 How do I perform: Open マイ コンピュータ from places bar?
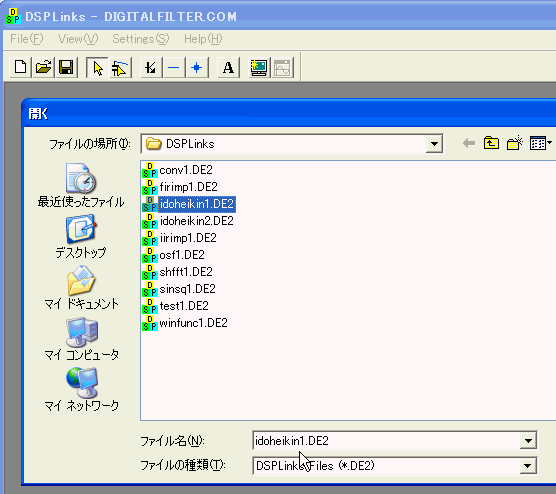click(x=81, y=339)
